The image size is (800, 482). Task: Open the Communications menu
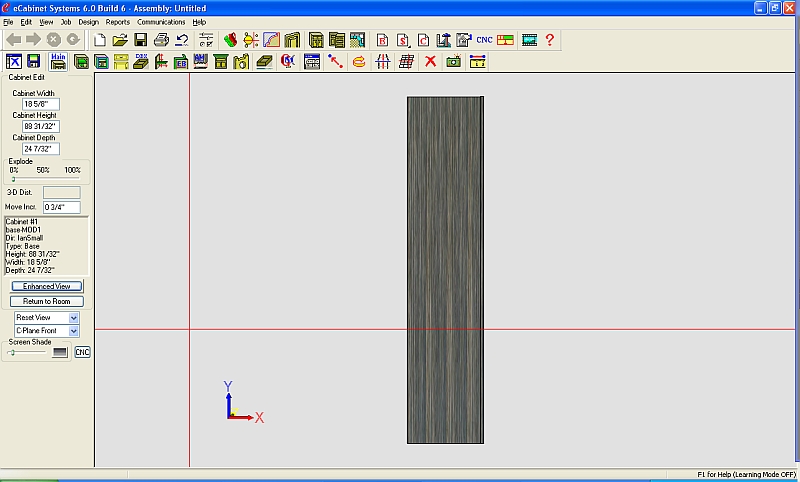coord(161,21)
